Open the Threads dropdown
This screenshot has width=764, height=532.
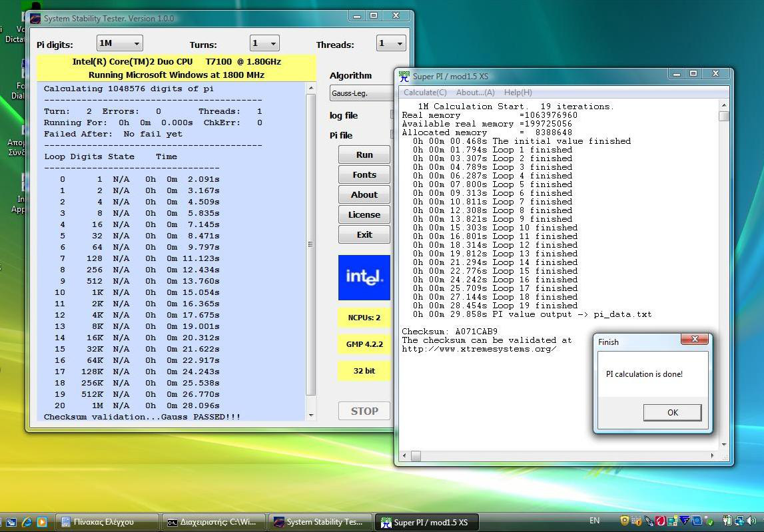[391, 43]
